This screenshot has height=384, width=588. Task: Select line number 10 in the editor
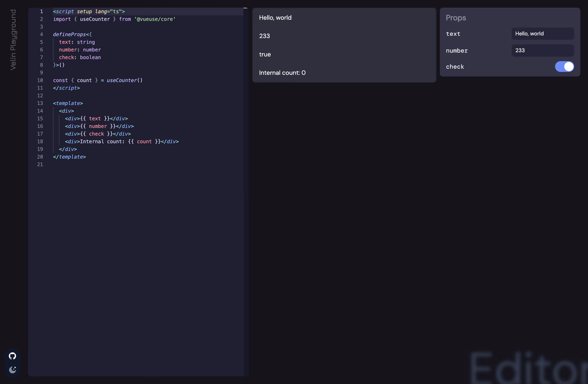coord(40,80)
